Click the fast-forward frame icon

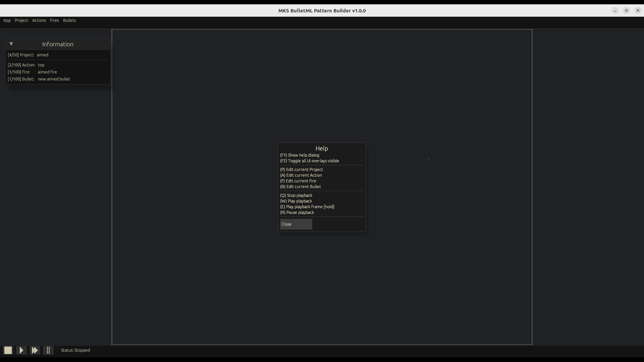(x=35, y=350)
